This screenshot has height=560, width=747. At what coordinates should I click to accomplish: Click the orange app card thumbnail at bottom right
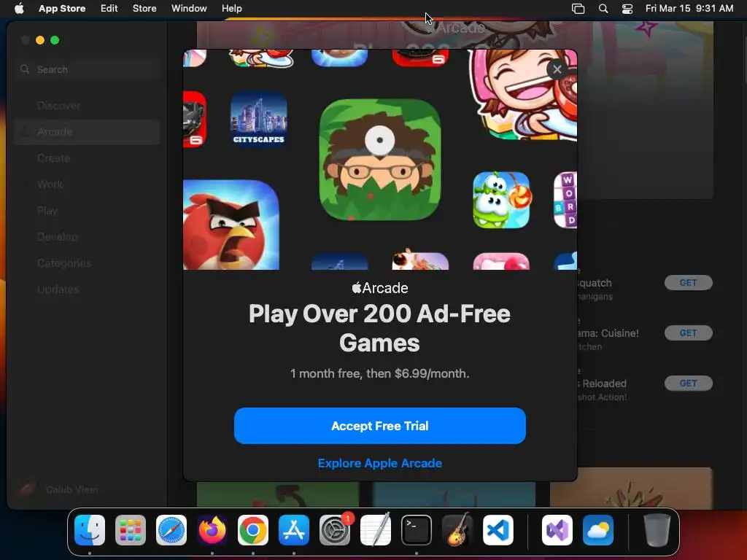[631, 487]
